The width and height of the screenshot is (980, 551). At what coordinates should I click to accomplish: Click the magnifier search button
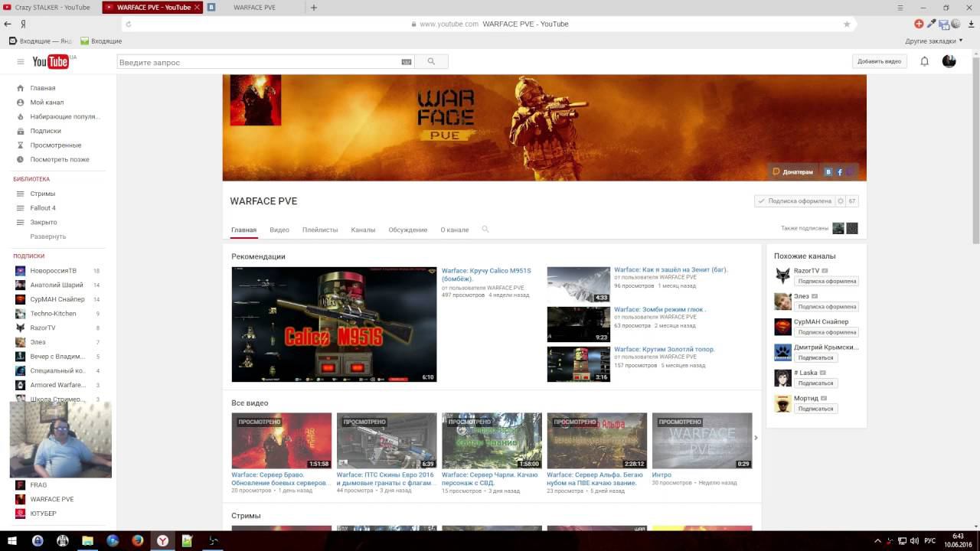point(431,62)
